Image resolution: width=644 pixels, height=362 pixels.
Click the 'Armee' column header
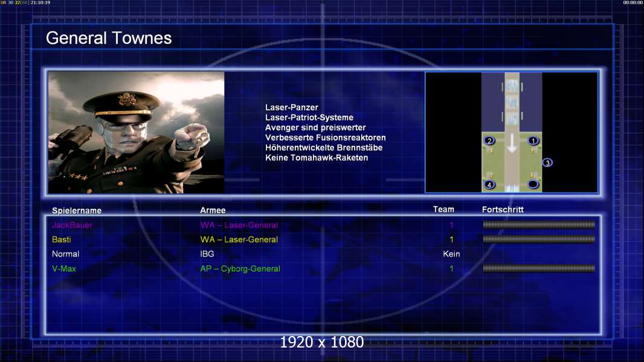tap(213, 211)
